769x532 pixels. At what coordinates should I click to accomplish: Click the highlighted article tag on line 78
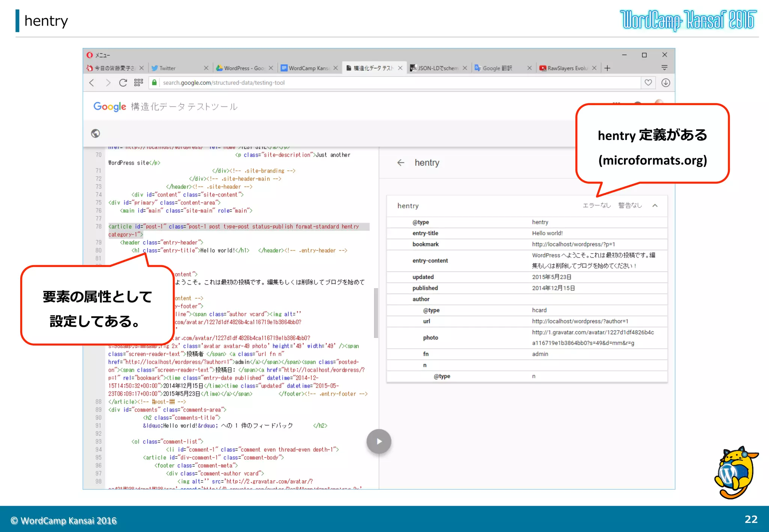[239, 230]
